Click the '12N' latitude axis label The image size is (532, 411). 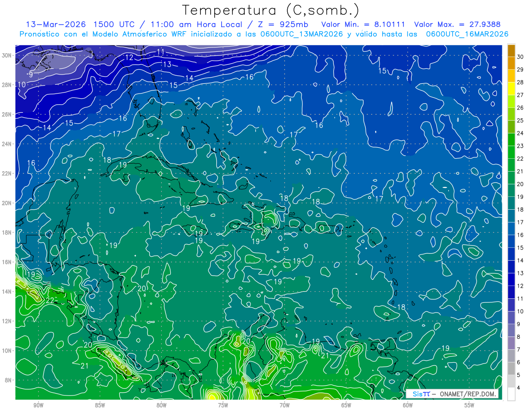coord(7,321)
